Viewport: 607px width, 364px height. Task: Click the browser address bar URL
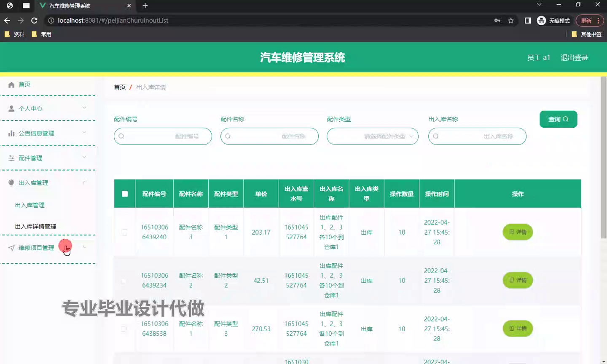point(113,20)
